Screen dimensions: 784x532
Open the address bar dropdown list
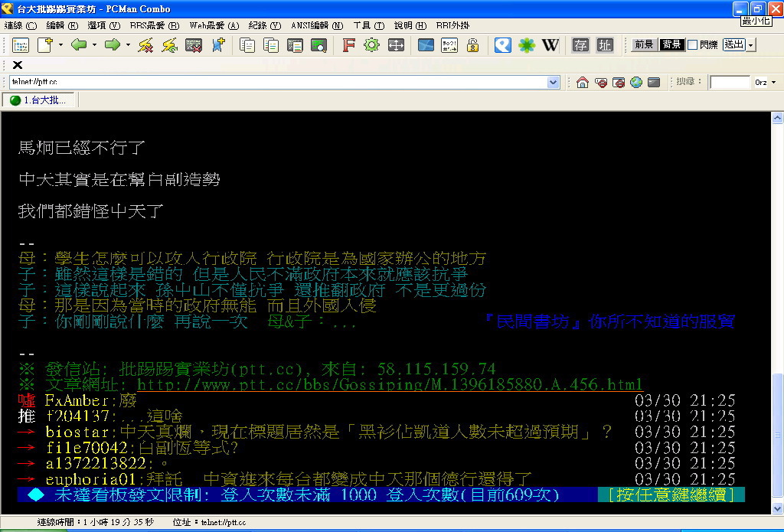(x=554, y=83)
